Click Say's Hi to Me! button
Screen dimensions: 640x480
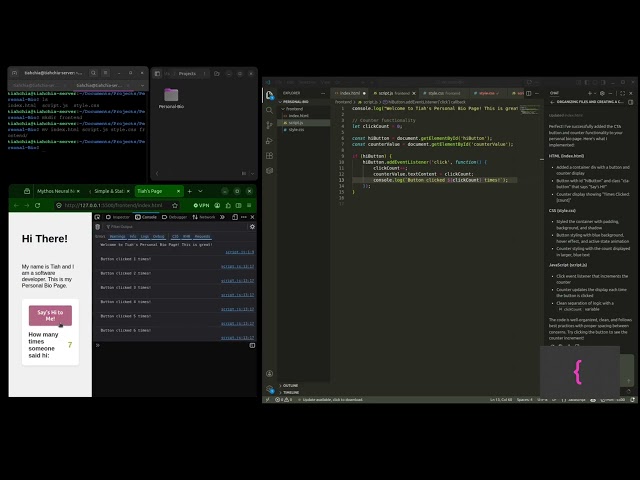click(x=50, y=316)
